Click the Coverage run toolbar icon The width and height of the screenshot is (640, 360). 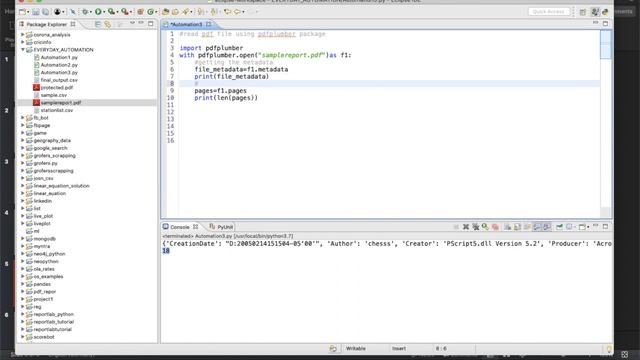click(x=111, y=12)
